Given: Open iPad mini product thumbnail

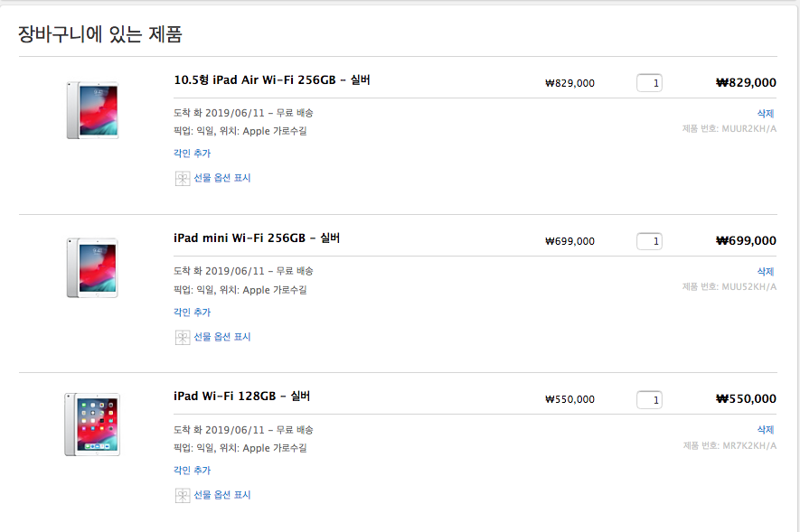Looking at the screenshot, I should pos(93,268).
